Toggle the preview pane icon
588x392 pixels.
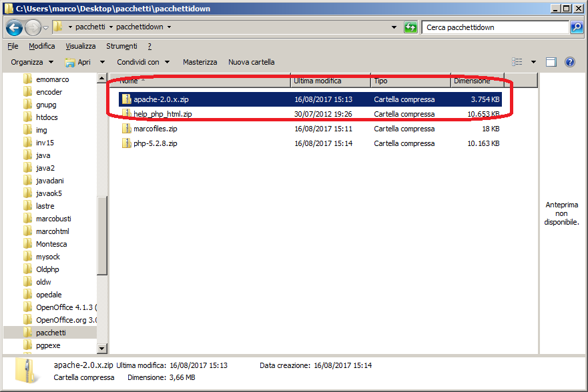(x=551, y=62)
